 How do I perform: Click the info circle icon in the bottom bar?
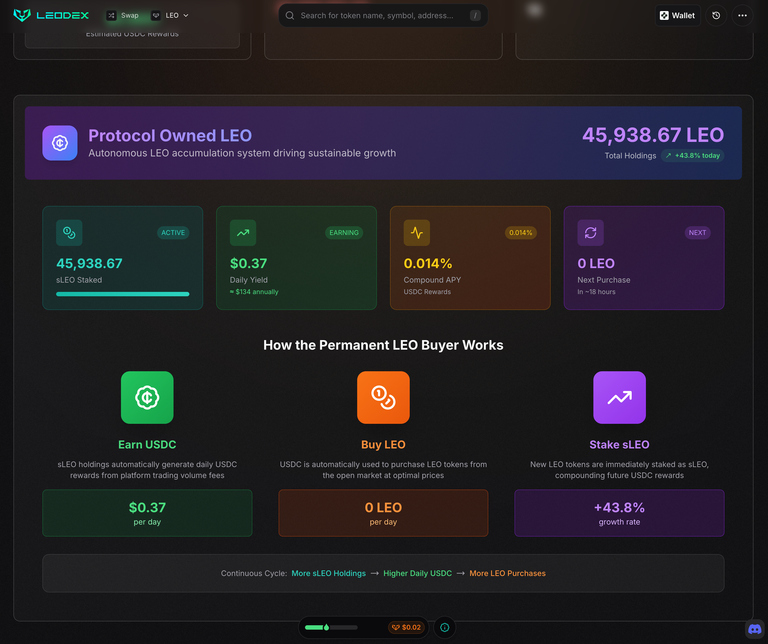coord(445,627)
